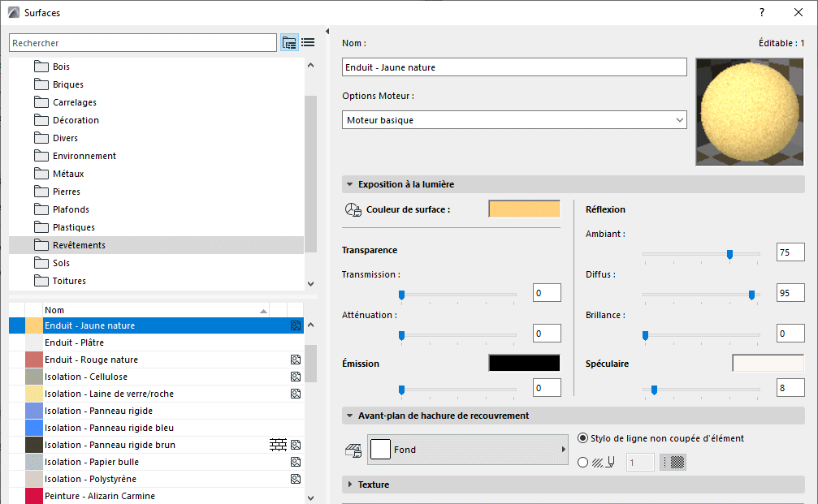Screen dimensions: 818x504
Task: Click the fill icon next to Fond selector
Action: pos(353,450)
